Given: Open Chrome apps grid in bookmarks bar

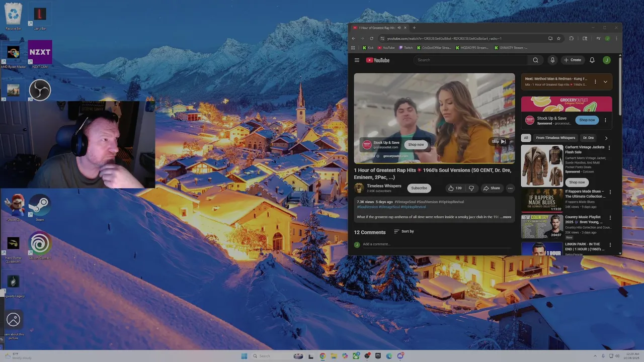Looking at the screenshot, I should (354, 48).
